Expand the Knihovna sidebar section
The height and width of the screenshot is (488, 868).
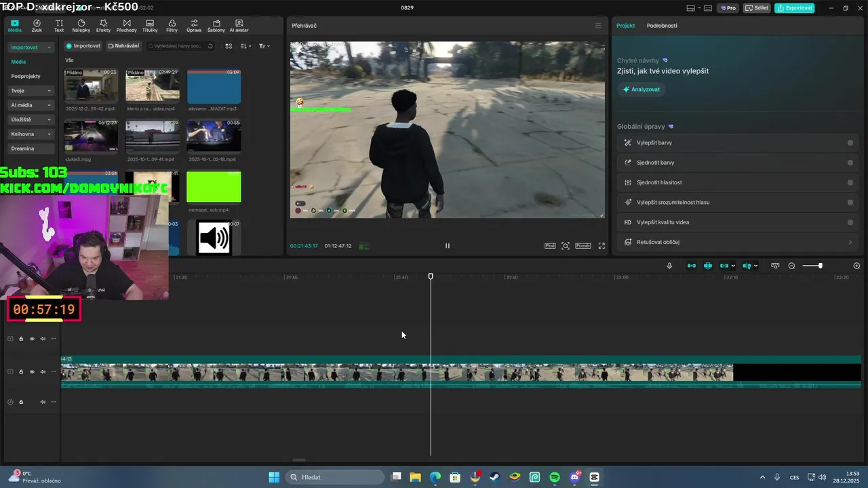(x=31, y=134)
